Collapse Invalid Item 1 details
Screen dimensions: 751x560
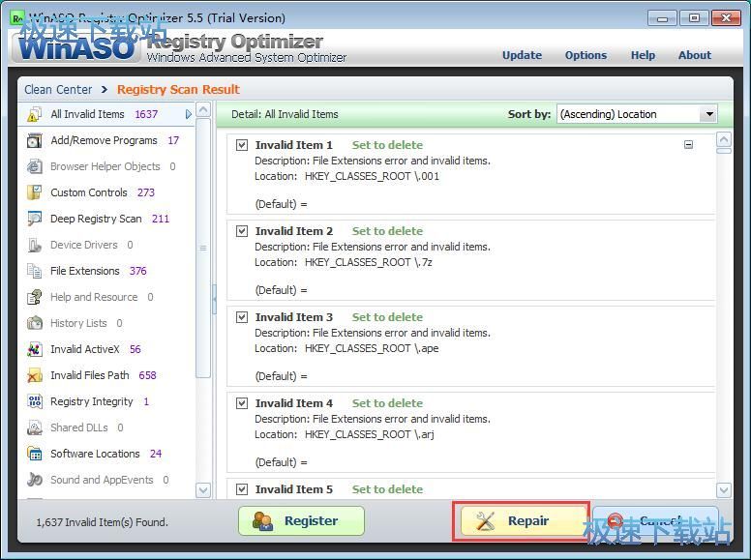688,144
